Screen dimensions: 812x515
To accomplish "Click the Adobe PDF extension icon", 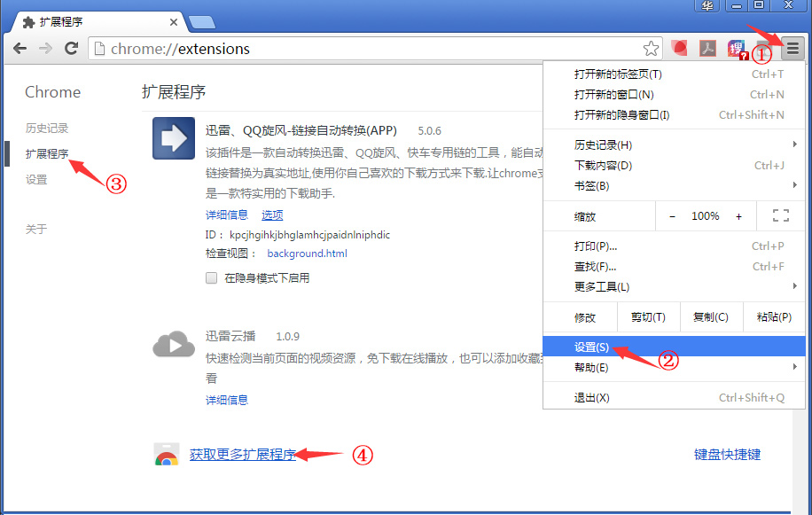I will click(x=708, y=49).
